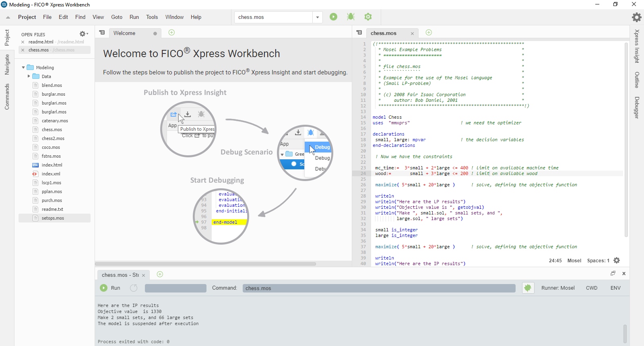644x346 pixels.
Task: Open the File menu
Action: pyautogui.click(x=47, y=17)
